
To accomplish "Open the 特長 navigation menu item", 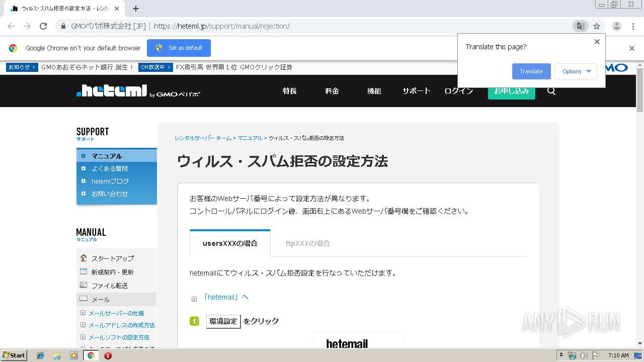I will tap(289, 91).
